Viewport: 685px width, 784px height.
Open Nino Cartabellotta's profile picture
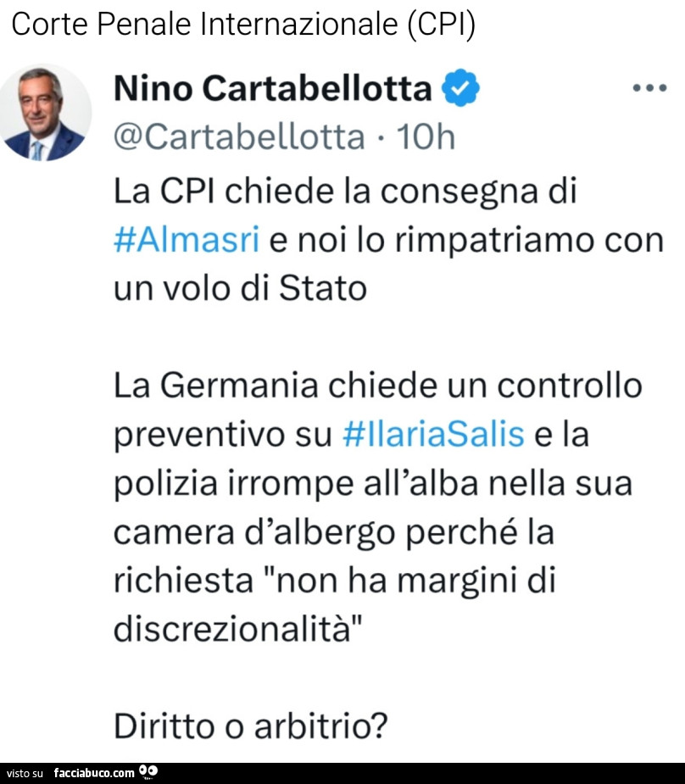point(45,113)
